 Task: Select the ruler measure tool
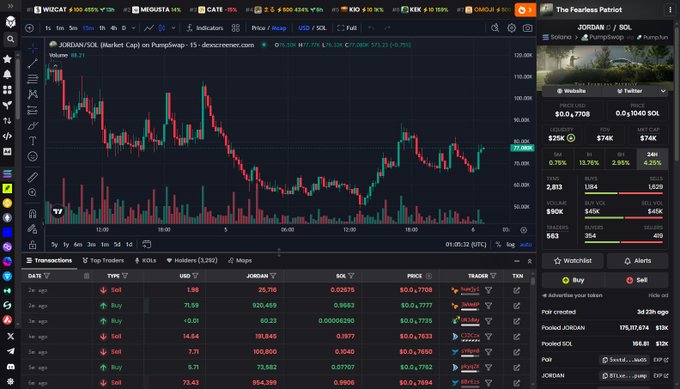tap(33, 177)
